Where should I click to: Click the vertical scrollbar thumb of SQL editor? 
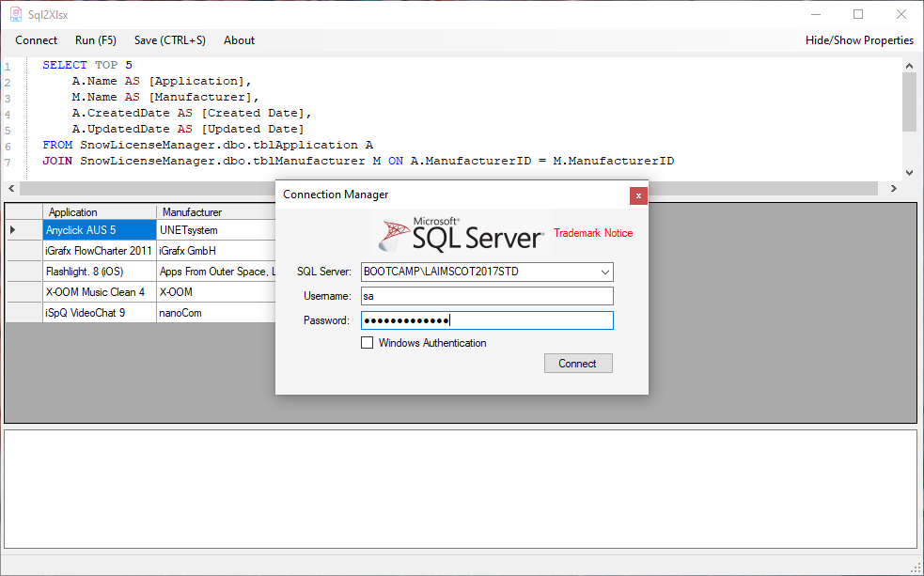coord(909,101)
